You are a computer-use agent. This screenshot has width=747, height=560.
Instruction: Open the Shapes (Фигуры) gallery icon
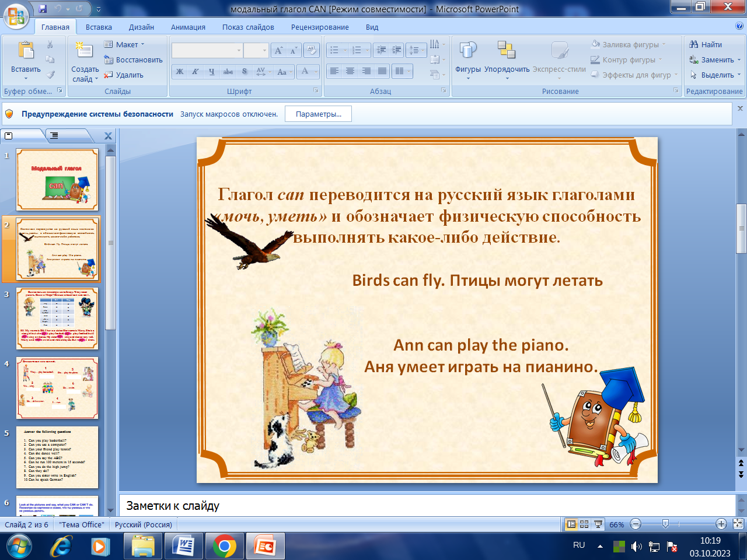click(467, 51)
